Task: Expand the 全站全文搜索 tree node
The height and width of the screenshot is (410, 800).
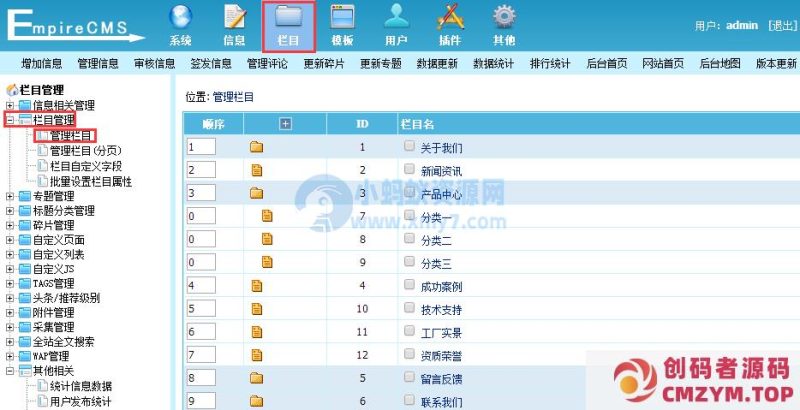Action: coord(10,342)
